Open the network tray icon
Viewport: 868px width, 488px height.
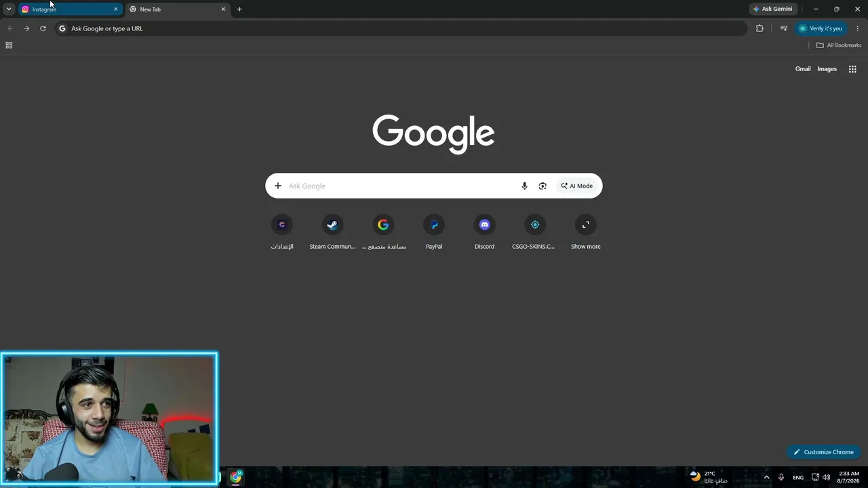click(815, 477)
